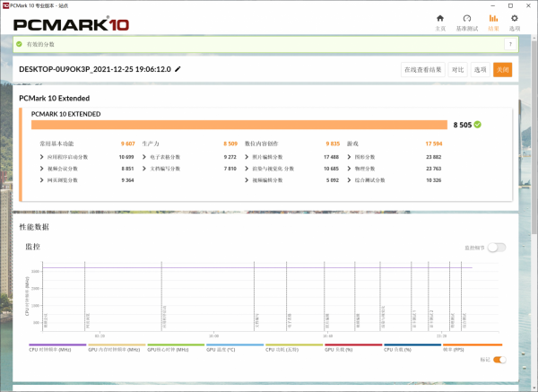Click green check icon next to 有效的分数
Image resolution: width=538 pixels, height=392 pixels.
tap(19, 43)
